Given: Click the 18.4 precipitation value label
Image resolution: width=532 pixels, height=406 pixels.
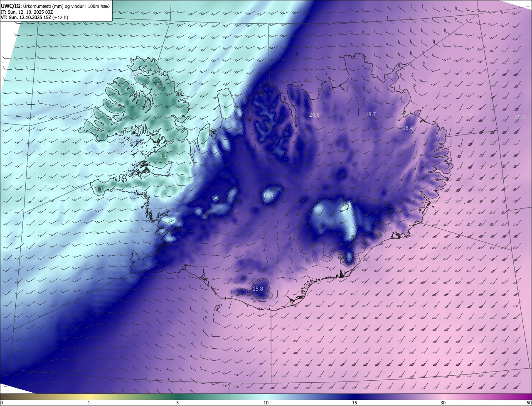Looking at the screenshot, I should click(x=408, y=128).
